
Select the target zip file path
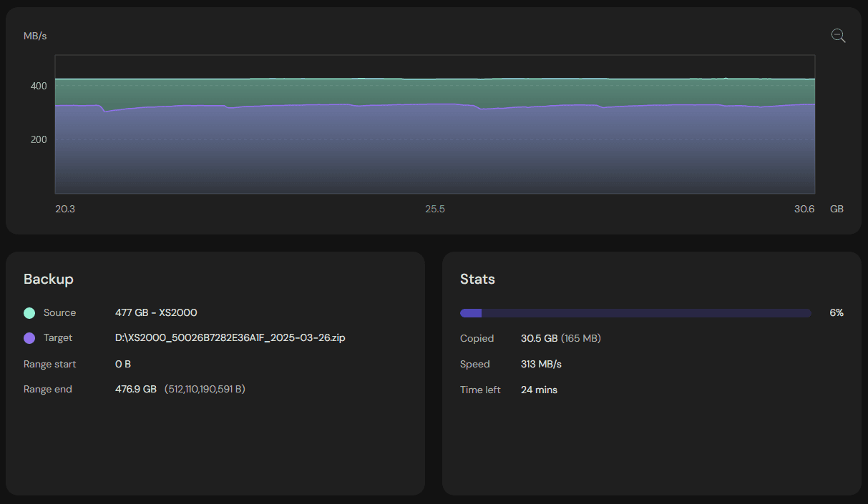(230, 338)
